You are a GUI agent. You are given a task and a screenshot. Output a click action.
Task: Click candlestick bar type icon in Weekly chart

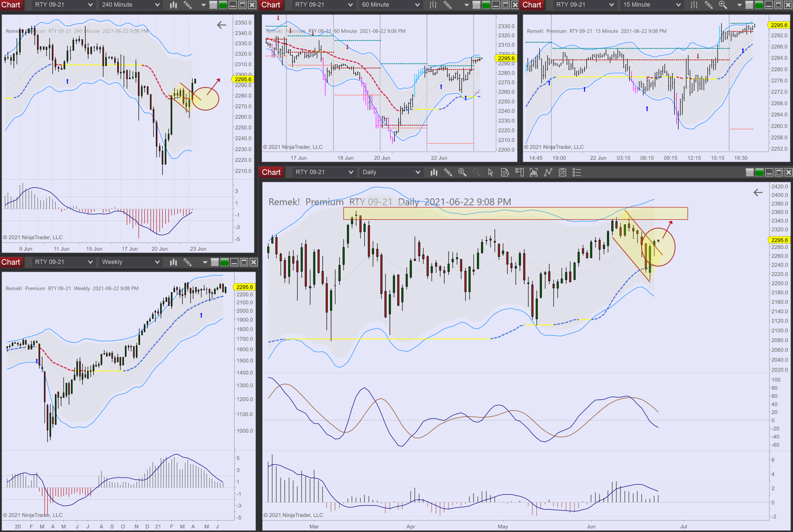174,262
